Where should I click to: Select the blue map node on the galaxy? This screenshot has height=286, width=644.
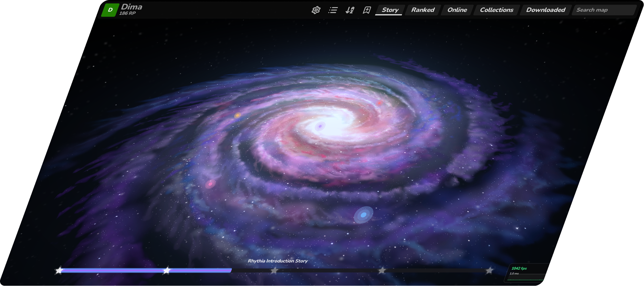[363, 215]
